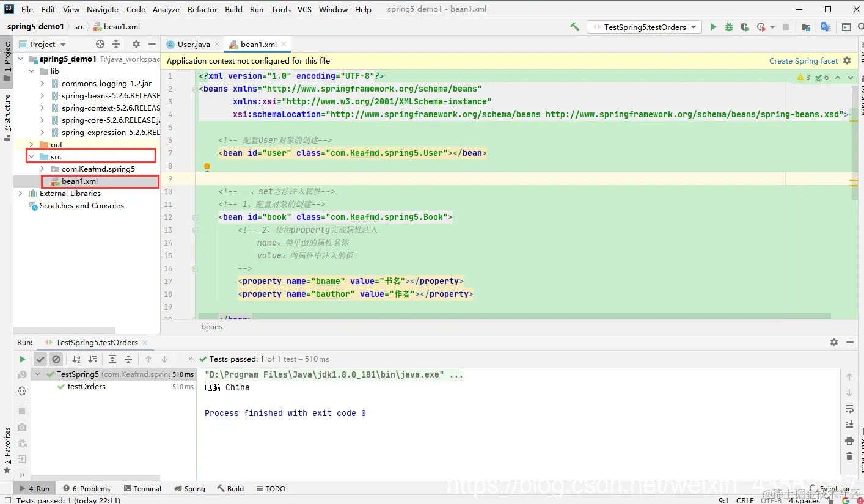The image size is (864, 504).
Task: Open the Build menu
Action: 233,9
